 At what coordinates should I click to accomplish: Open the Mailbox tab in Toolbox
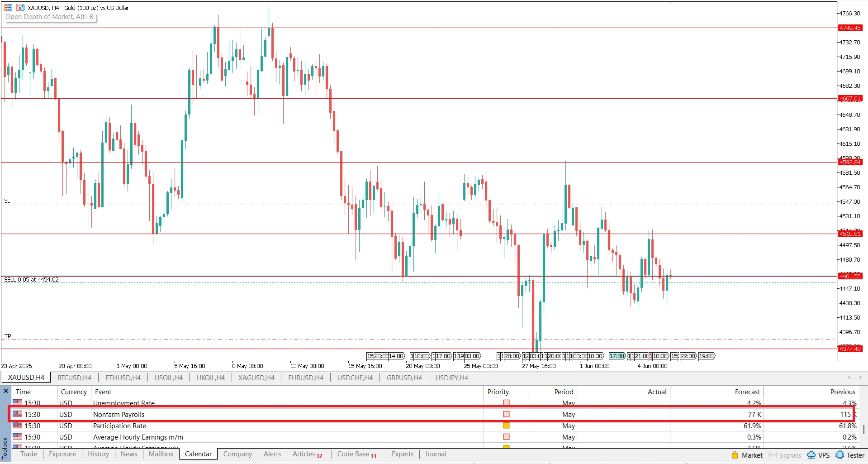click(161, 454)
